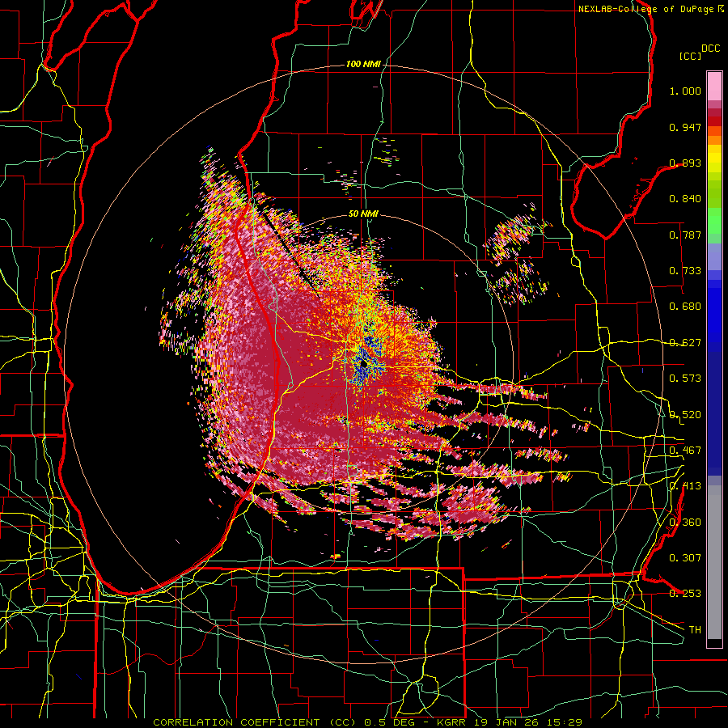Click the pink top segment of color bar
728x728 pixels.
click(x=714, y=87)
